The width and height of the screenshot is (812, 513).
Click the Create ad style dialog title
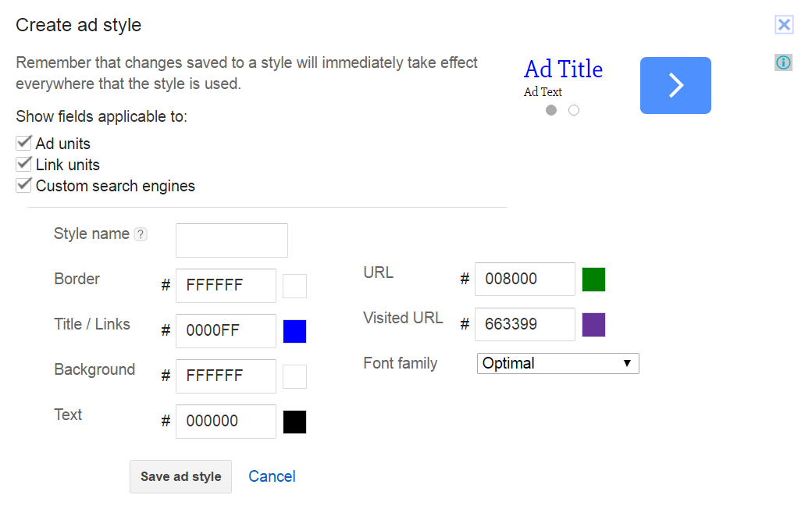[x=77, y=25]
